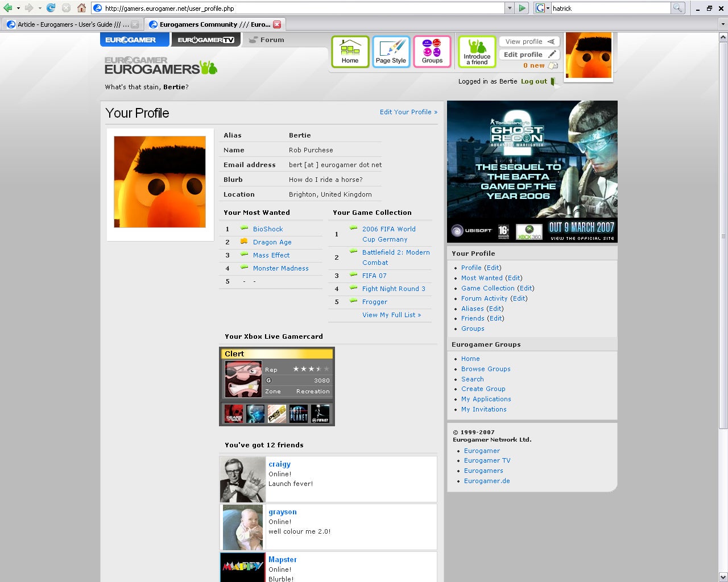Click the Edit link next to Game Collection
This screenshot has width=728, height=582.
(x=526, y=288)
